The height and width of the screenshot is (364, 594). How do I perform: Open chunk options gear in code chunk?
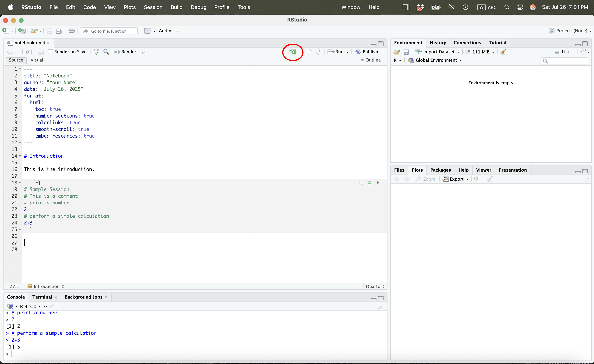point(361,183)
